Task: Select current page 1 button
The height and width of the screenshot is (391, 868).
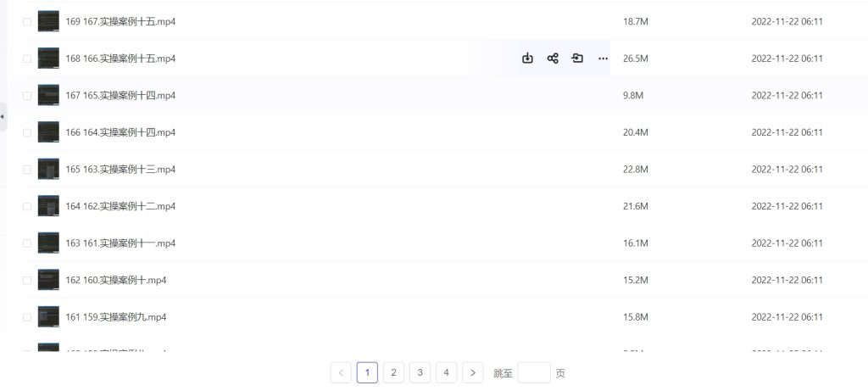Action: pyautogui.click(x=367, y=373)
